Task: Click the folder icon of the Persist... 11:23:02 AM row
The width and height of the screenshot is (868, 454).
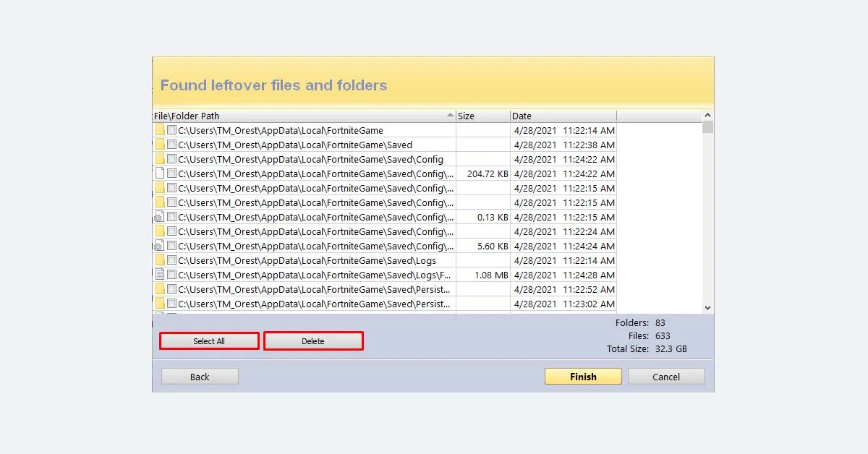Action: point(160,304)
